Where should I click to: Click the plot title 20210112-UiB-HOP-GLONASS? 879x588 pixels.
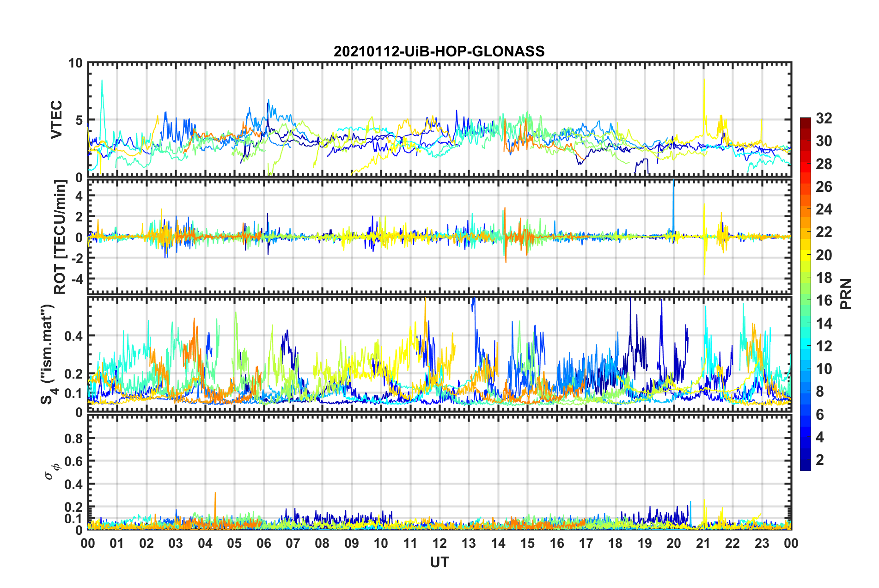click(x=439, y=51)
